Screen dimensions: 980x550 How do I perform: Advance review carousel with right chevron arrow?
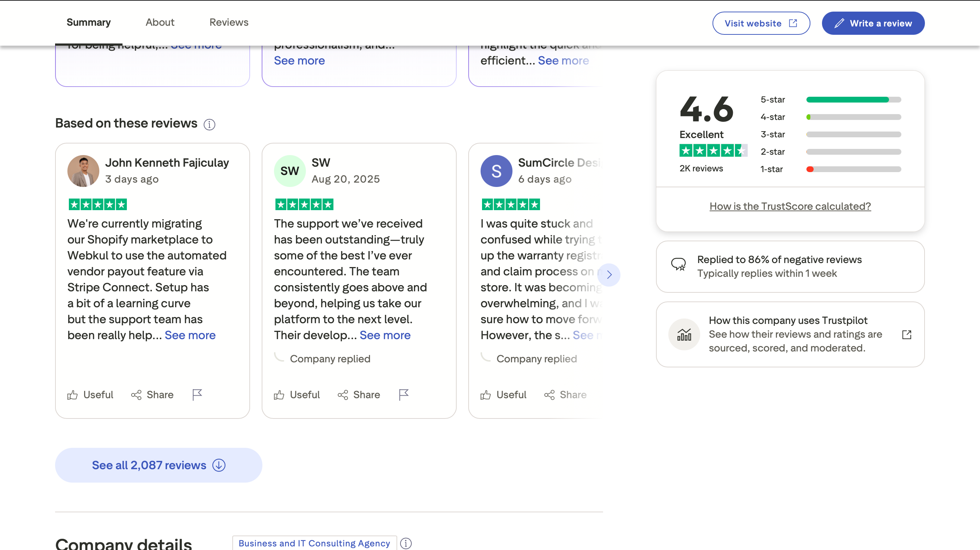(x=609, y=275)
